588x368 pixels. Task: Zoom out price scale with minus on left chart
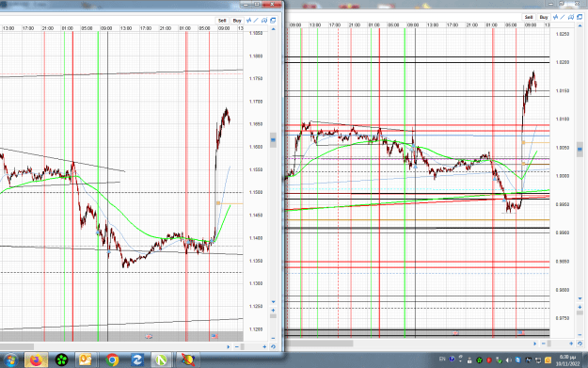[274, 338]
